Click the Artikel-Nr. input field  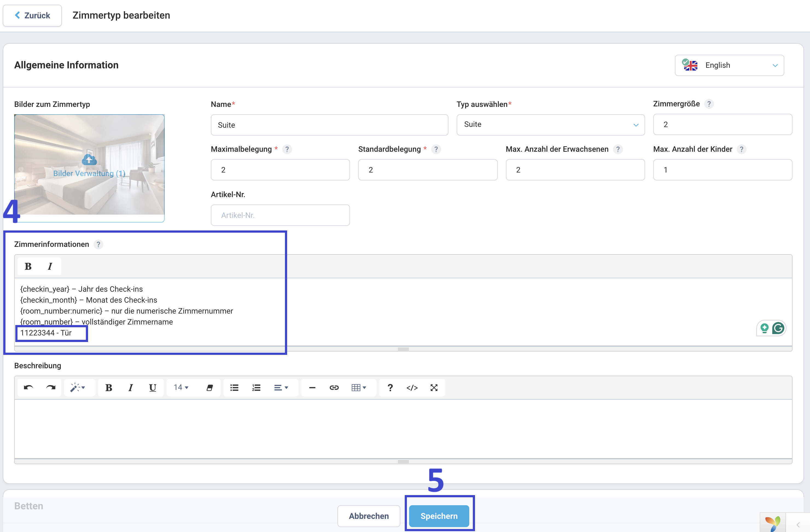tap(280, 215)
